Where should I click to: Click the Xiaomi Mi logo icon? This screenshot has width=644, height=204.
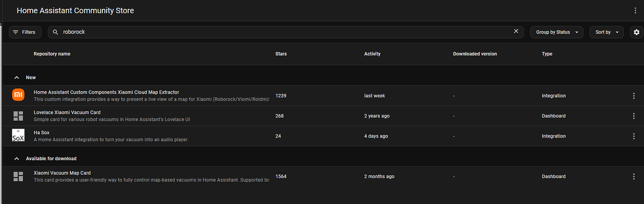pos(18,95)
